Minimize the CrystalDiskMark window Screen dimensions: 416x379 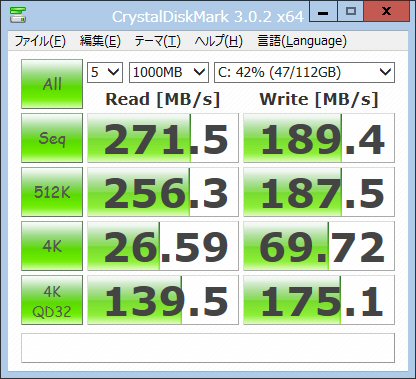[x=323, y=12]
